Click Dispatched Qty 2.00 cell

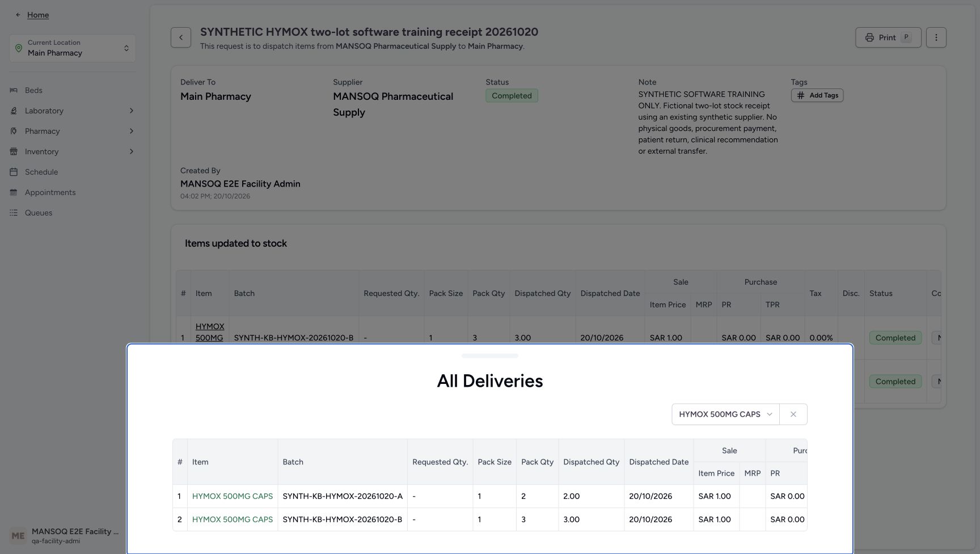point(591,496)
